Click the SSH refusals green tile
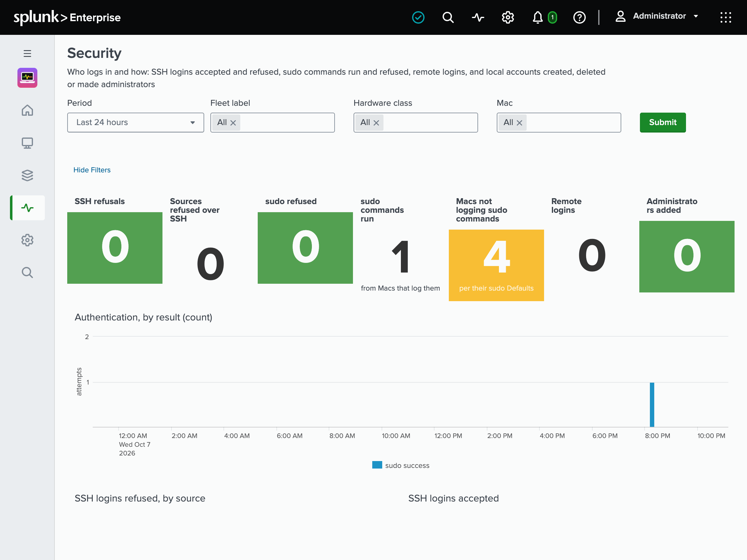This screenshot has width=747, height=560. coord(115,248)
